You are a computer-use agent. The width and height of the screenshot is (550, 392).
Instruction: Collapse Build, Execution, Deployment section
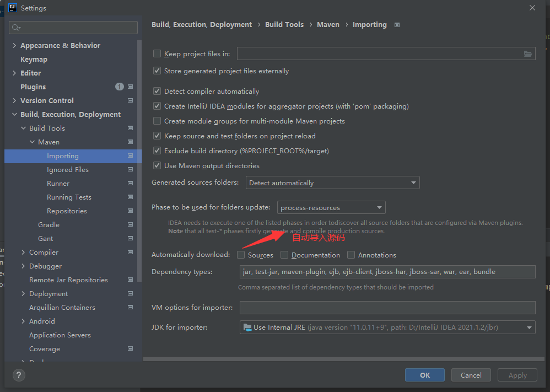[14, 115]
